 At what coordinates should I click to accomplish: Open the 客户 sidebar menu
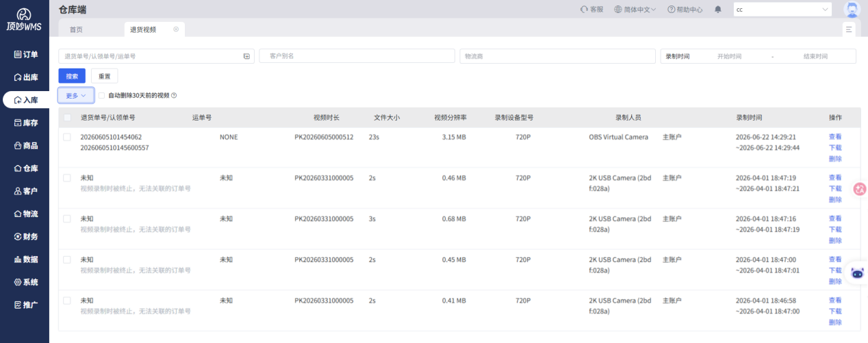coord(25,191)
